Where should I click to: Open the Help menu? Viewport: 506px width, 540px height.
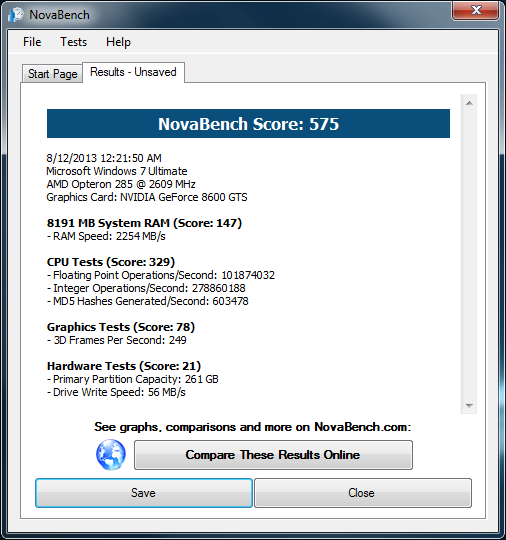click(118, 42)
